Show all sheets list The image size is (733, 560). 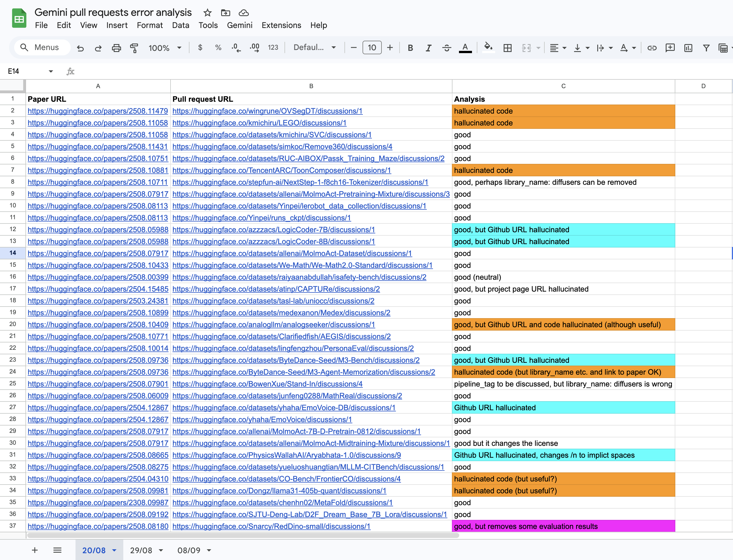pyautogui.click(x=57, y=550)
